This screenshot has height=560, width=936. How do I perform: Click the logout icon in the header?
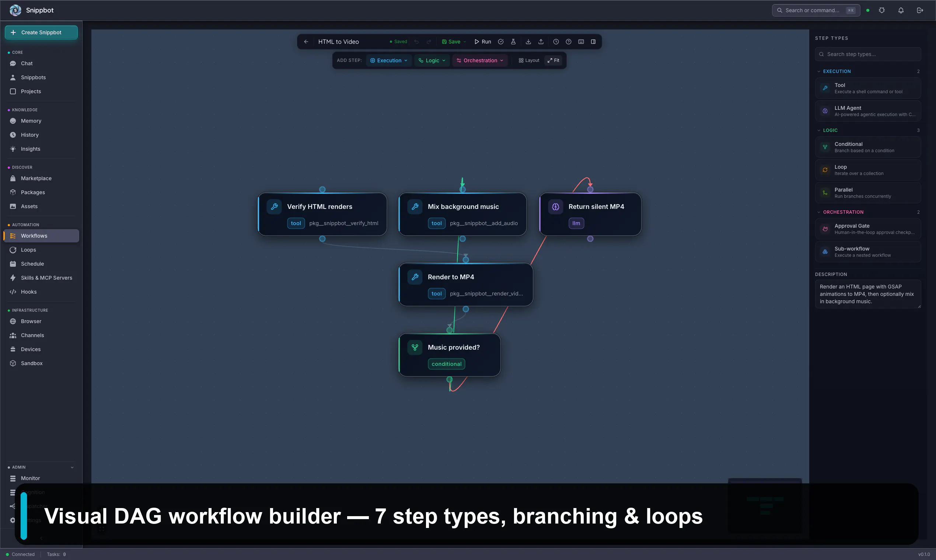[920, 10]
